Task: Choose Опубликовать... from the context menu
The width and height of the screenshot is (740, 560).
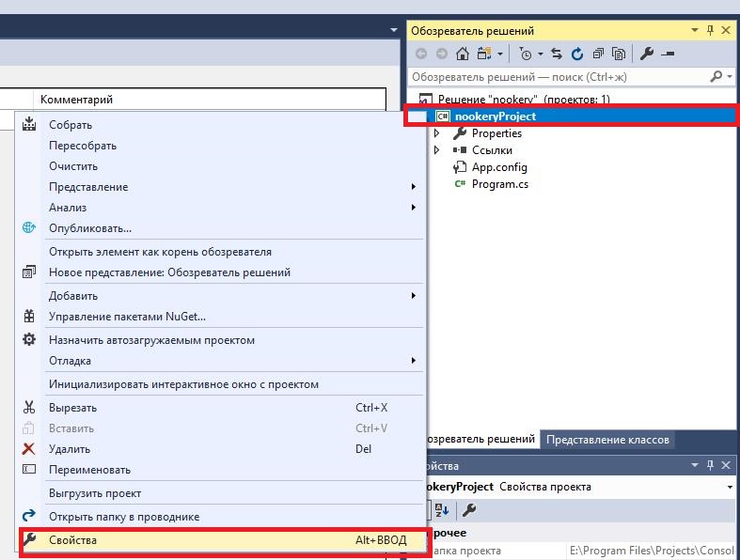Action: point(221,228)
